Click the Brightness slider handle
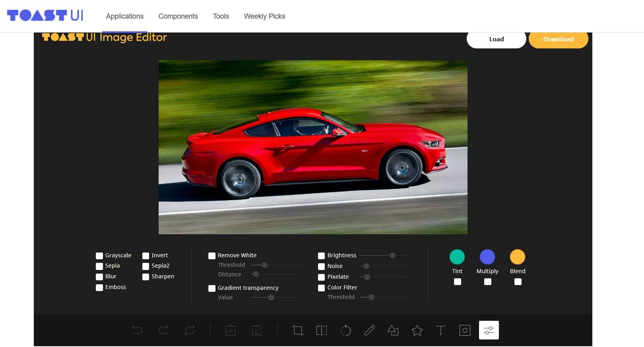The height and width of the screenshot is (347, 644). pyautogui.click(x=392, y=255)
